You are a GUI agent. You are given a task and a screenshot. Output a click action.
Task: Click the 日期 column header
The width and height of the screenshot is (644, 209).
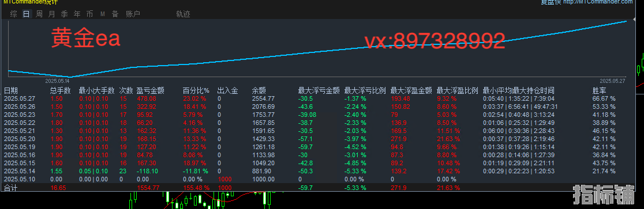pos(11,90)
